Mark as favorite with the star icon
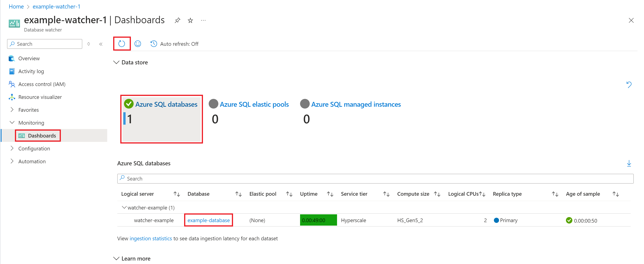 (190, 20)
